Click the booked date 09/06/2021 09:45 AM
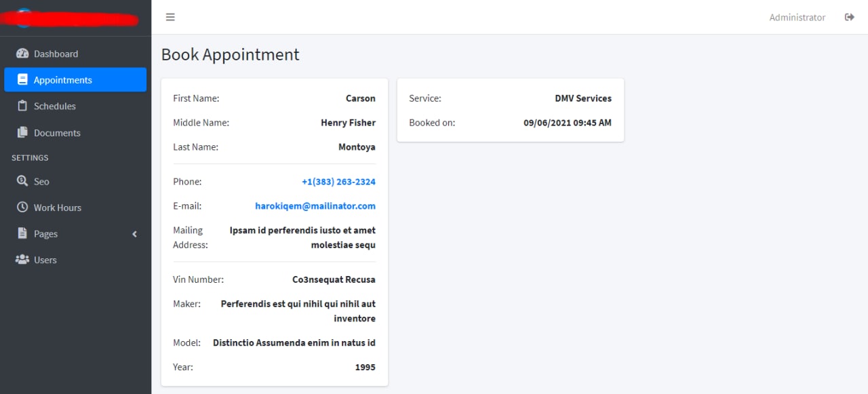The image size is (868, 394). point(568,123)
